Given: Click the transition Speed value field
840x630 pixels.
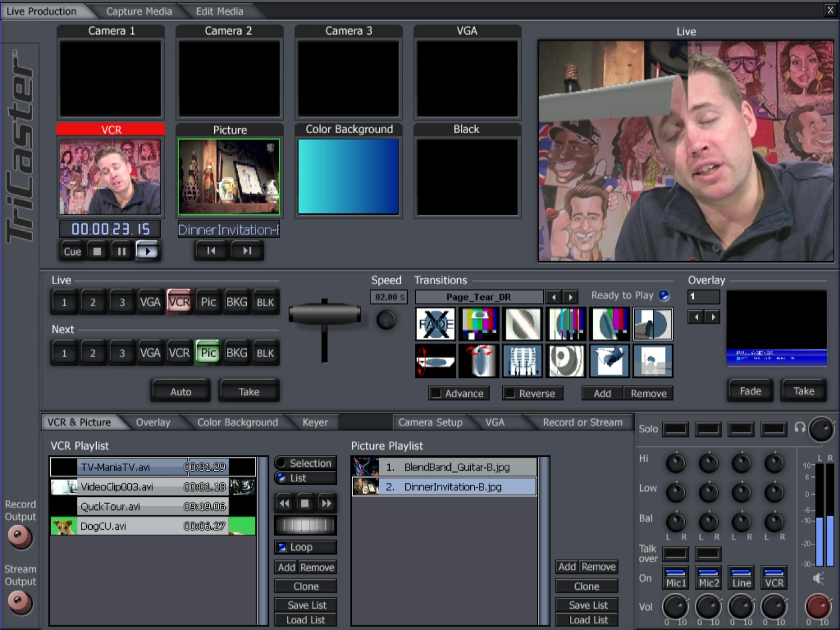Looking at the screenshot, I should click(389, 297).
